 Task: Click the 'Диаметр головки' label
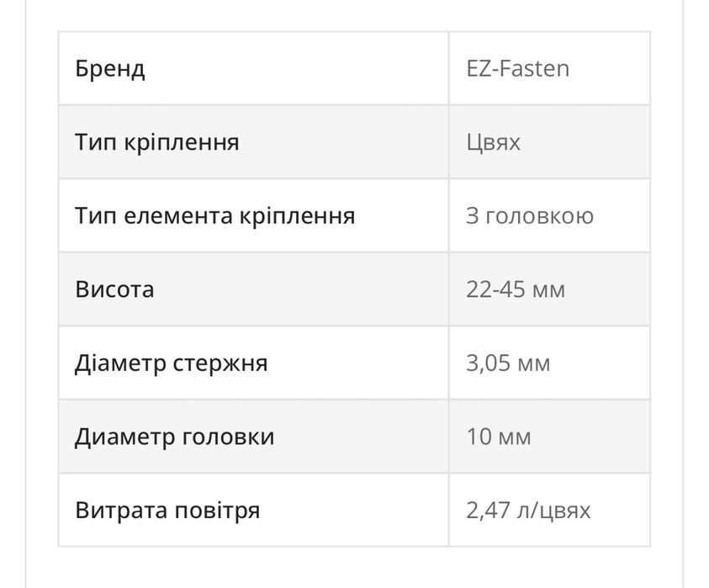pos(174,437)
